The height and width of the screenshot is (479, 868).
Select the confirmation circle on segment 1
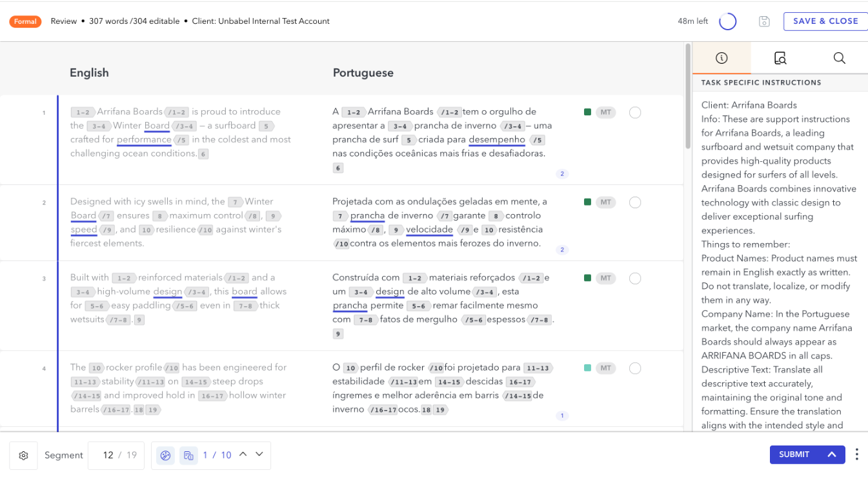click(635, 112)
